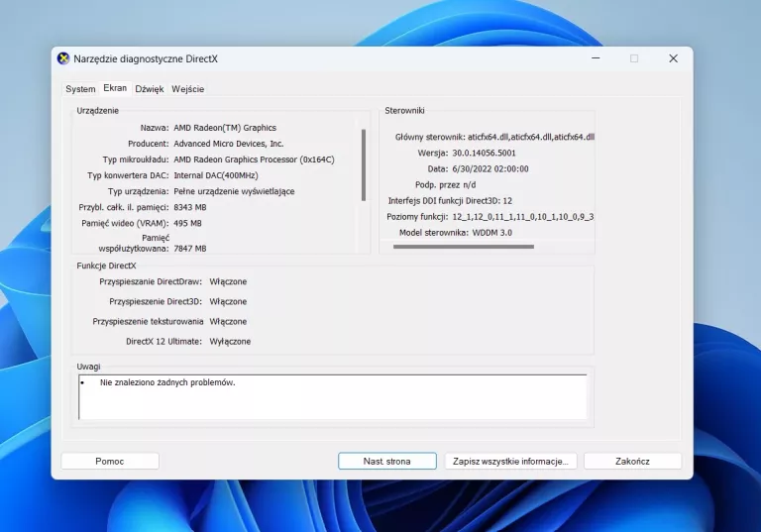Viewport: 761px width, 532px height.
Task: Click the AMD Radeon(TM) Graphics device name
Action: (225, 128)
